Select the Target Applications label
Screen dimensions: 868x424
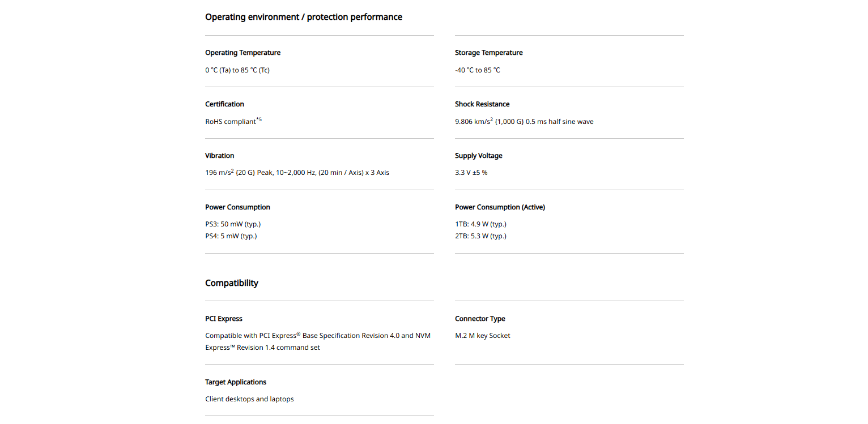(236, 382)
